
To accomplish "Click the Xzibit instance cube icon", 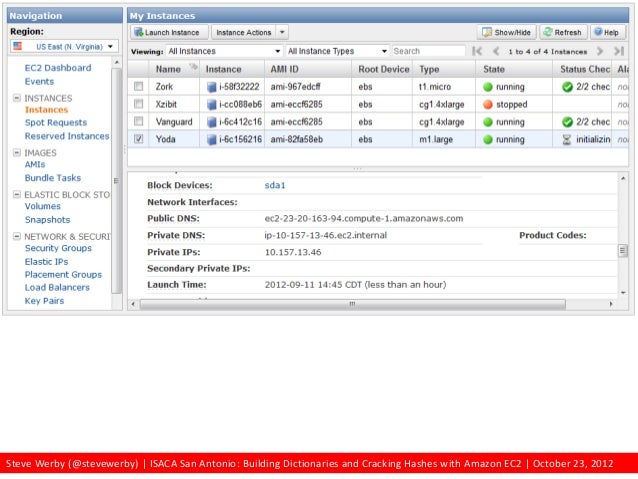I will pyautogui.click(x=212, y=105).
